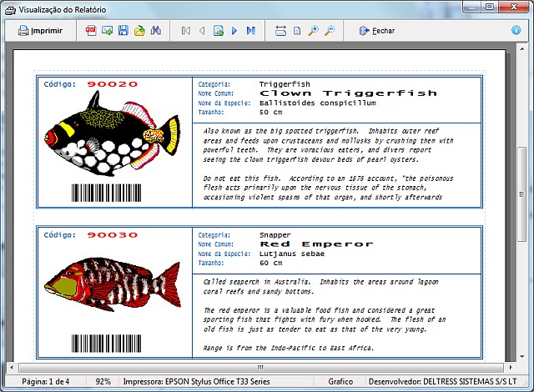Image resolution: width=534 pixels, height=392 pixels.
Task: Click the size value 50 cm
Action: (x=270, y=112)
